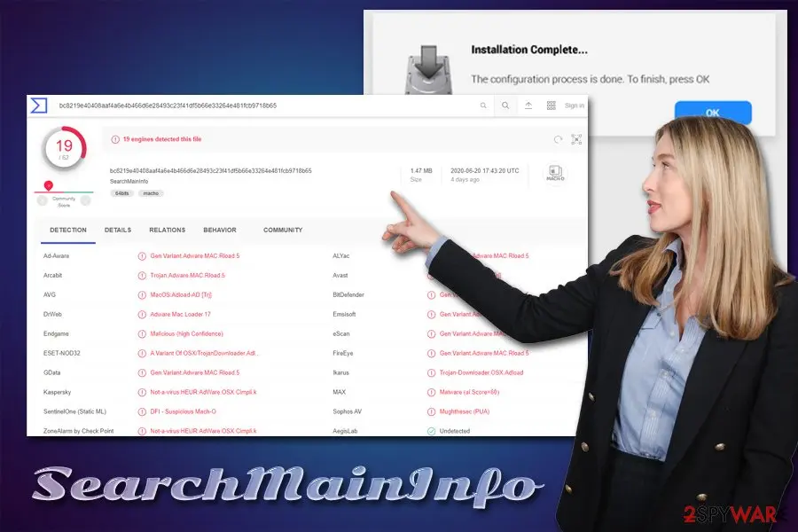
Task: Click the MACH-O file type icon
Action: (555, 174)
